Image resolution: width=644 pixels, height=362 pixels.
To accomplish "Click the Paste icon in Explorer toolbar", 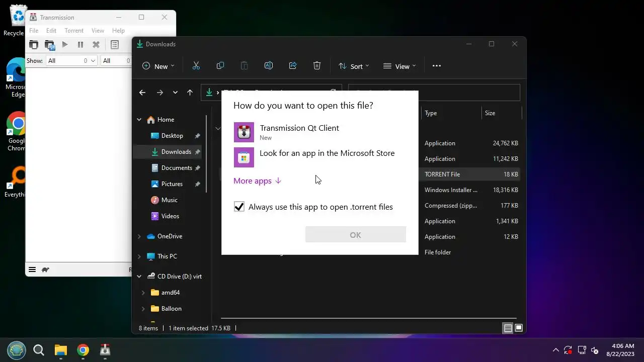I will click(244, 66).
